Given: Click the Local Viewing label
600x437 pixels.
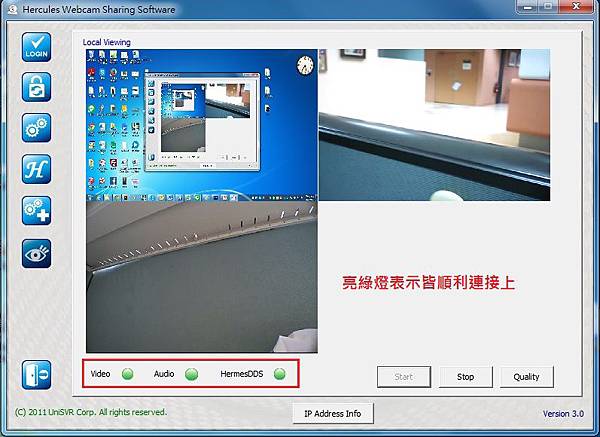Looking at the screenshot, I should point(107,42).
